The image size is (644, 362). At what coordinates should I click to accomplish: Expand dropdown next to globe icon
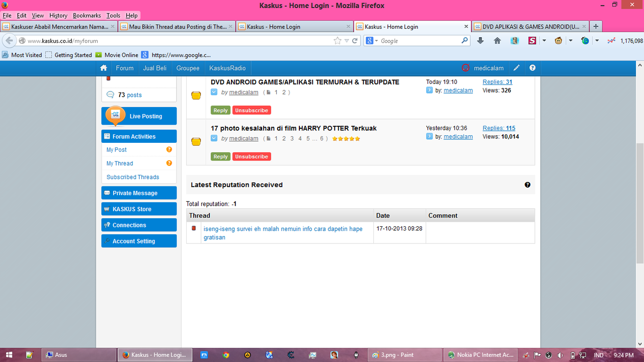(597, 41)
